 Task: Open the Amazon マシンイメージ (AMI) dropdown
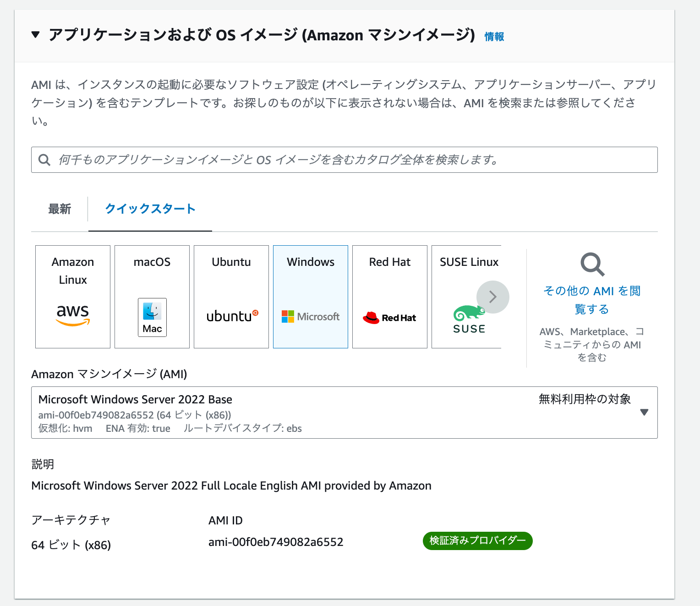point(345,413)
